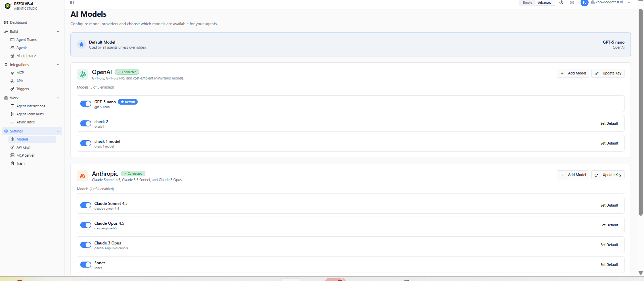Click the Agents people icon
This screenshot has height=281, width=644.
point(12,48)
